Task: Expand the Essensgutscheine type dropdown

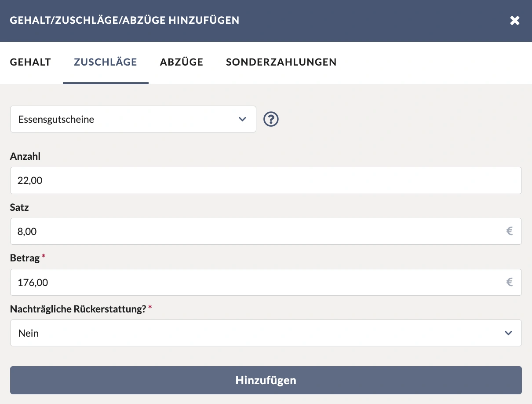Action: click(x=133, y=119)
